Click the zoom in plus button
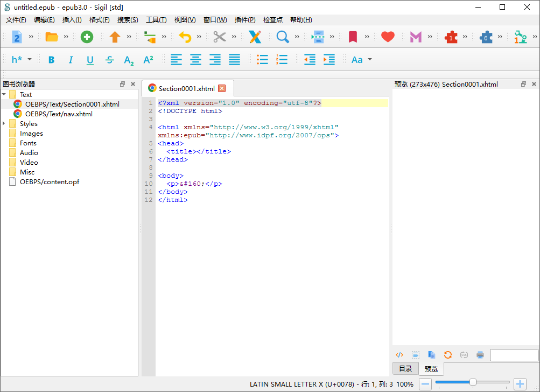The width and height of the screenshot is (540, 392). pos(520,384)
